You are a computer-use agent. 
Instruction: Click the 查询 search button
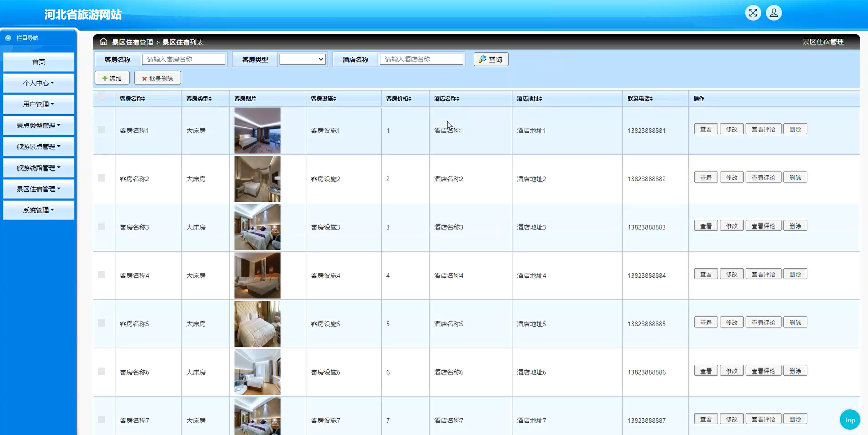491,59
